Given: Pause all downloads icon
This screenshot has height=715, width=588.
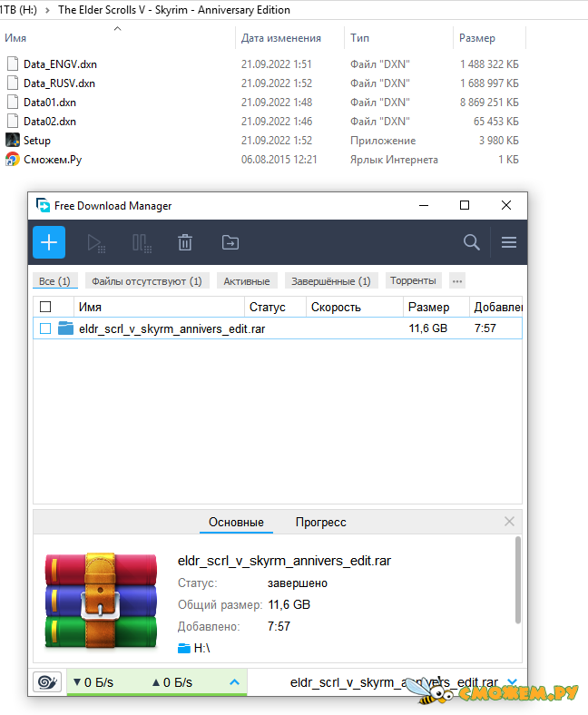Looking at the screenshot, I should [x=142, y=242].
